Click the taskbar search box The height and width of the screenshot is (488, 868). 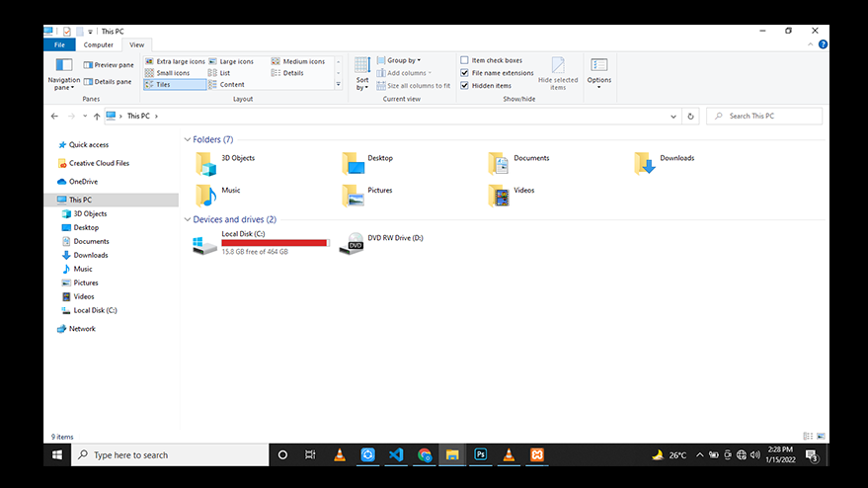[x=170, y=454]
